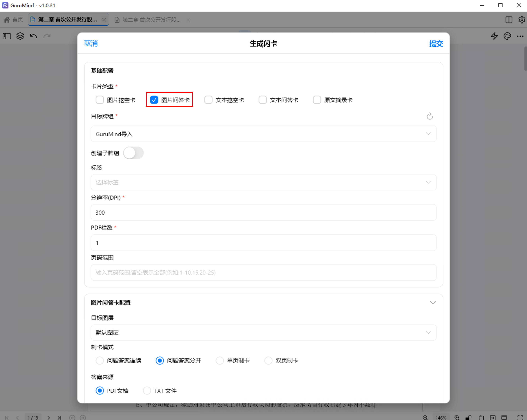Go to the first page
The height and width of the screenshot is (420, 527).
[7, 418]
